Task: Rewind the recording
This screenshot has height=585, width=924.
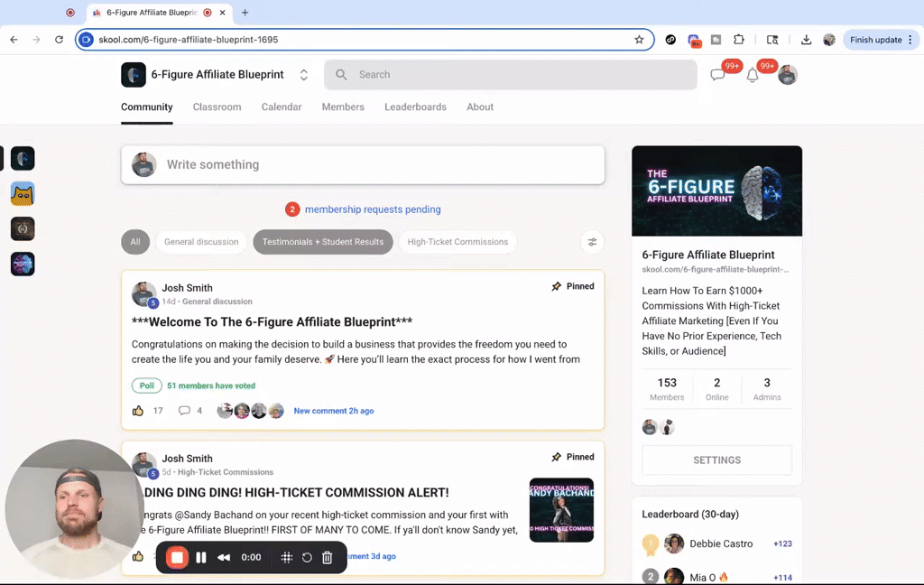Action: (x=224, y=557)
